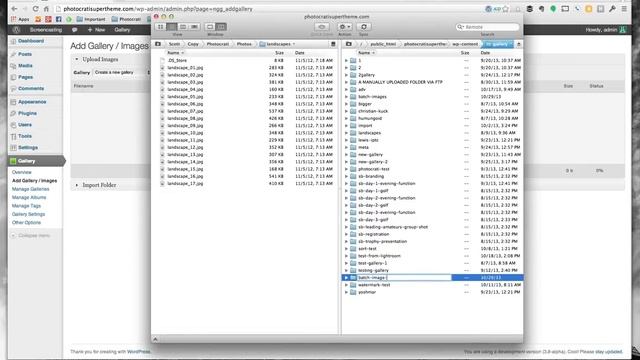Expand the testing-gallery folder
The height and width of the screenshot is (360, 640).
tap(347, 271)
